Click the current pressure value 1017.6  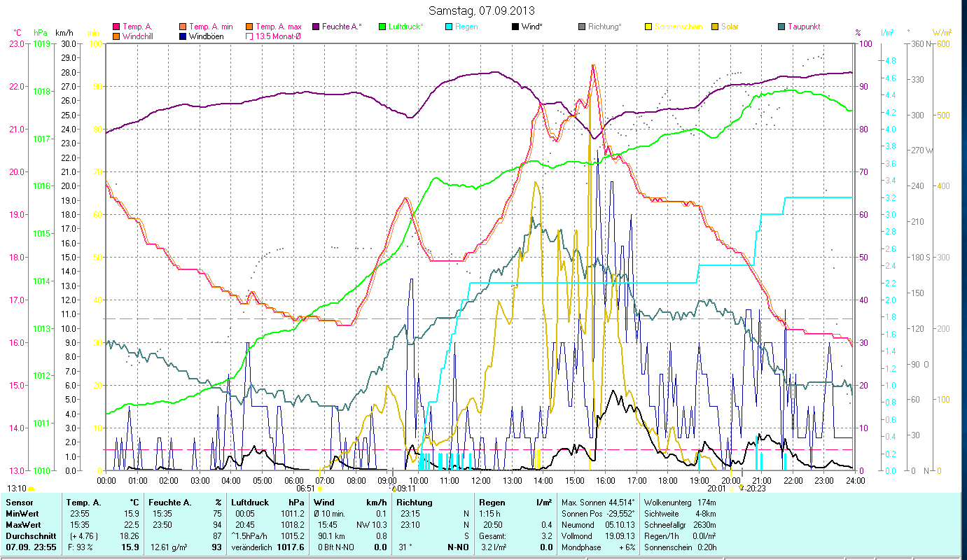tap(291, 547)
